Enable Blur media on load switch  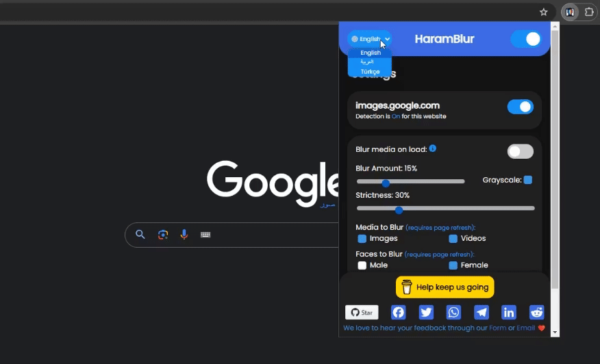pos(520,151)
